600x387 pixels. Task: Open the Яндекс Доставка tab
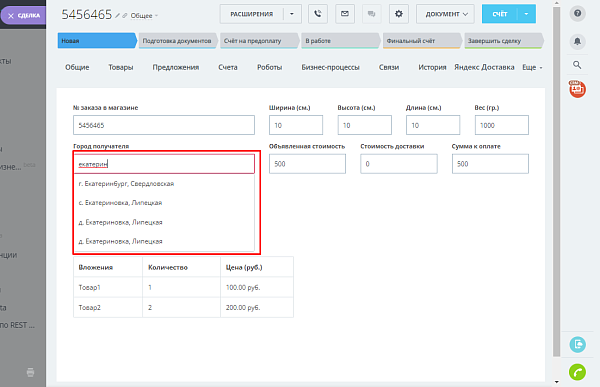(484, 67)
